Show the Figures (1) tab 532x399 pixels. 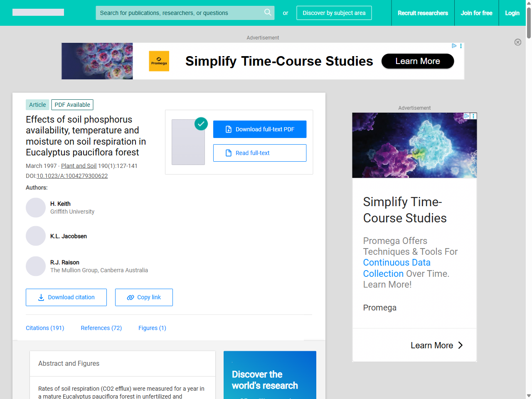point(152,328)
